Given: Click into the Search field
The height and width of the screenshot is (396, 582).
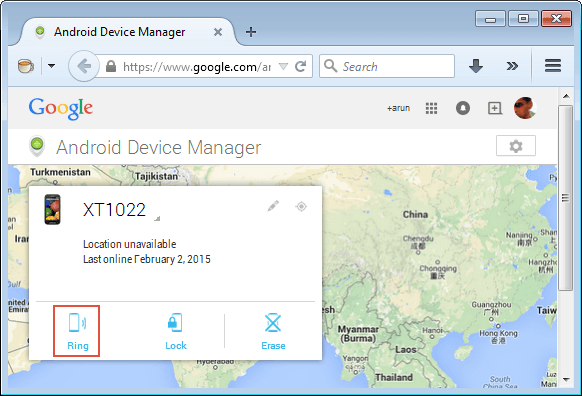Looking at the screenshot, I should click(x=387, y=66).
